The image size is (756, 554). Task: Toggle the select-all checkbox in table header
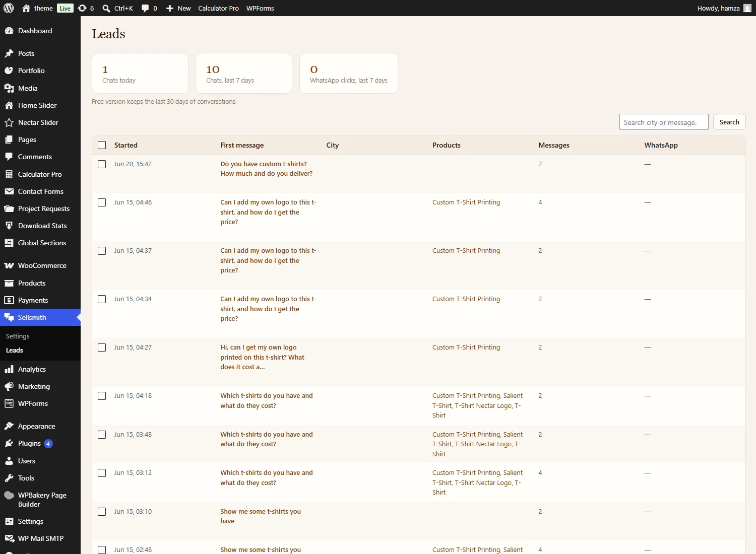pyautogui.click(x=102, y=145)
